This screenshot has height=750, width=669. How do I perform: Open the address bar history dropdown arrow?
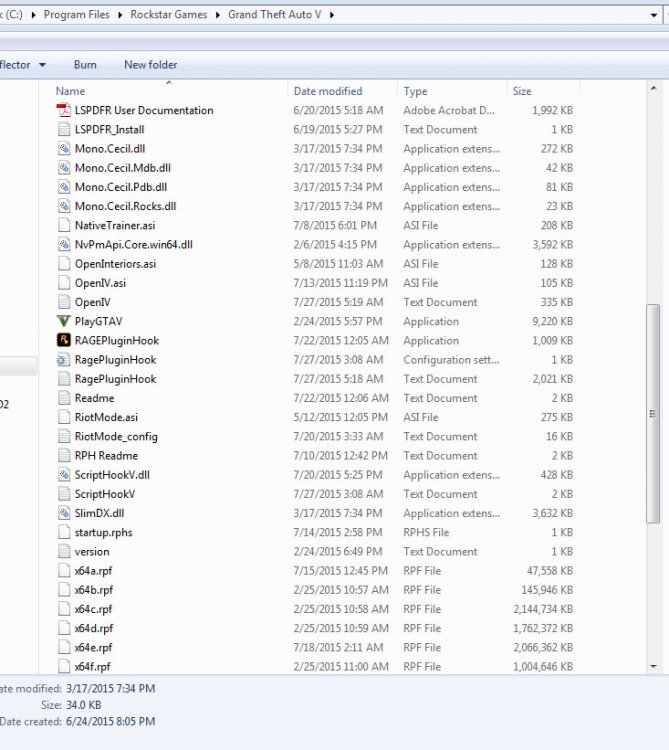[654, 15]
